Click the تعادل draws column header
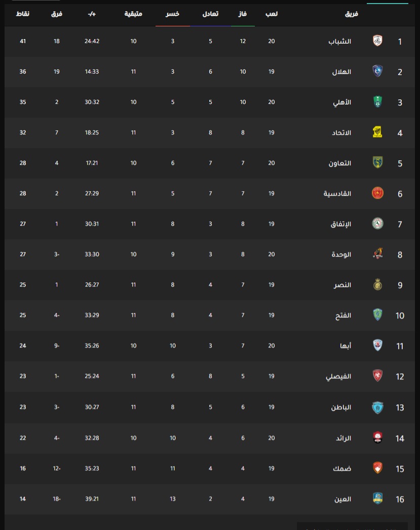 [x=210, y=14]
